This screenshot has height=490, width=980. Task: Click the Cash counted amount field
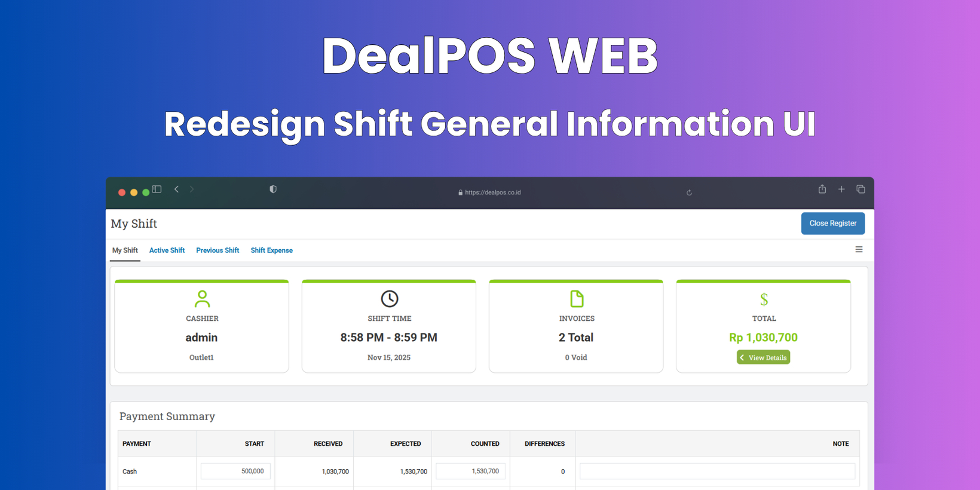coord(471,471)
